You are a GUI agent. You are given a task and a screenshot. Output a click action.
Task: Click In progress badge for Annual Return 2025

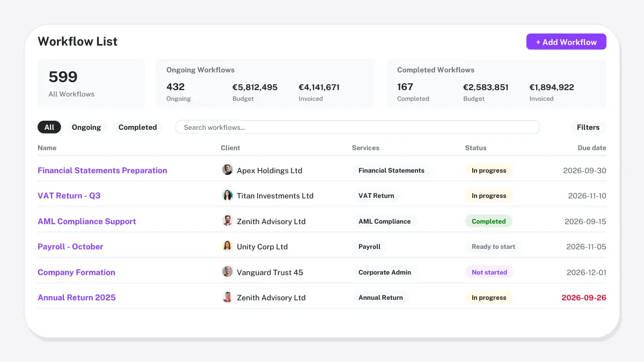(489, 298)
